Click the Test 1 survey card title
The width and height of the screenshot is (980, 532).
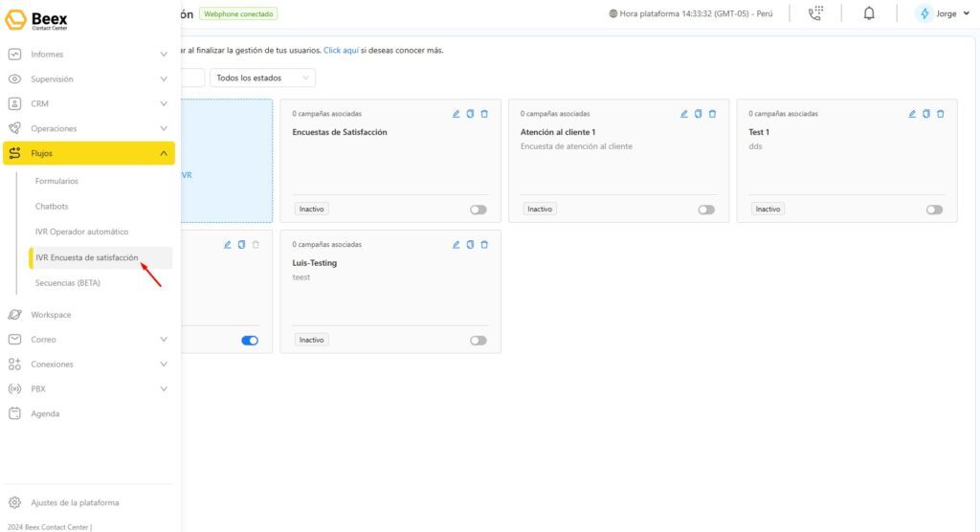tap(759, 132)
